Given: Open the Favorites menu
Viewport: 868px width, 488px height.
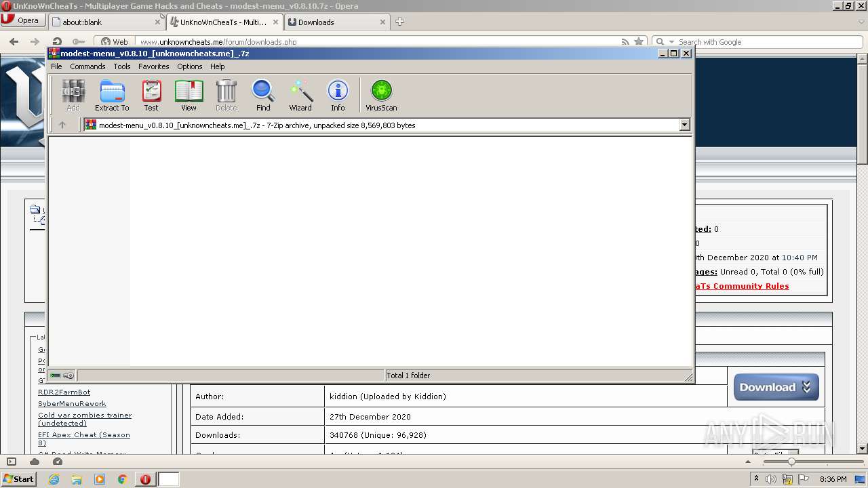Looking at the screenshot, I should click(154, 66).
